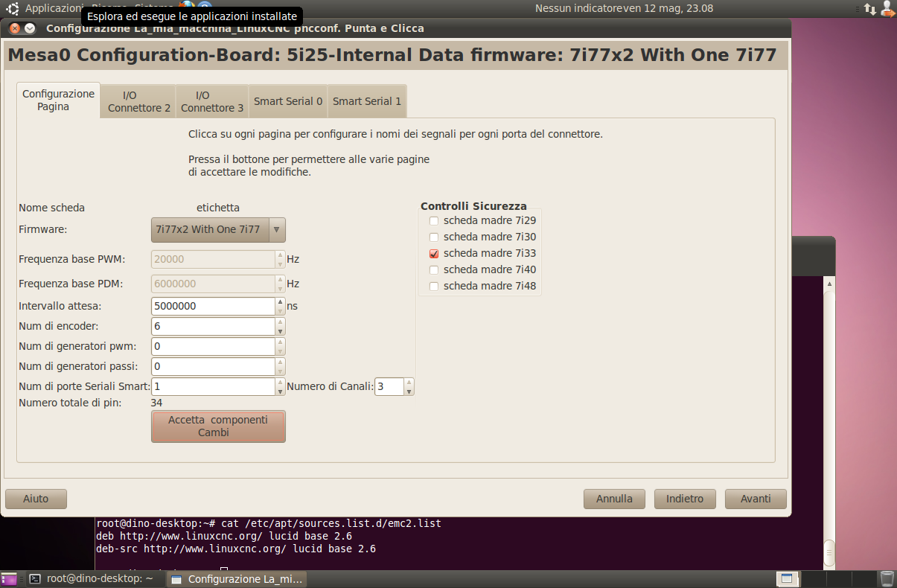897x588 pixels.
Task: Increase Num di generatori passi value
Action: (281, 362)
